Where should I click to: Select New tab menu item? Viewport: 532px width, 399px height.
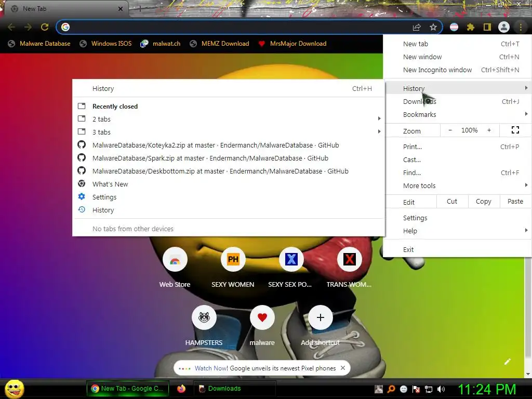click(458, 44)
